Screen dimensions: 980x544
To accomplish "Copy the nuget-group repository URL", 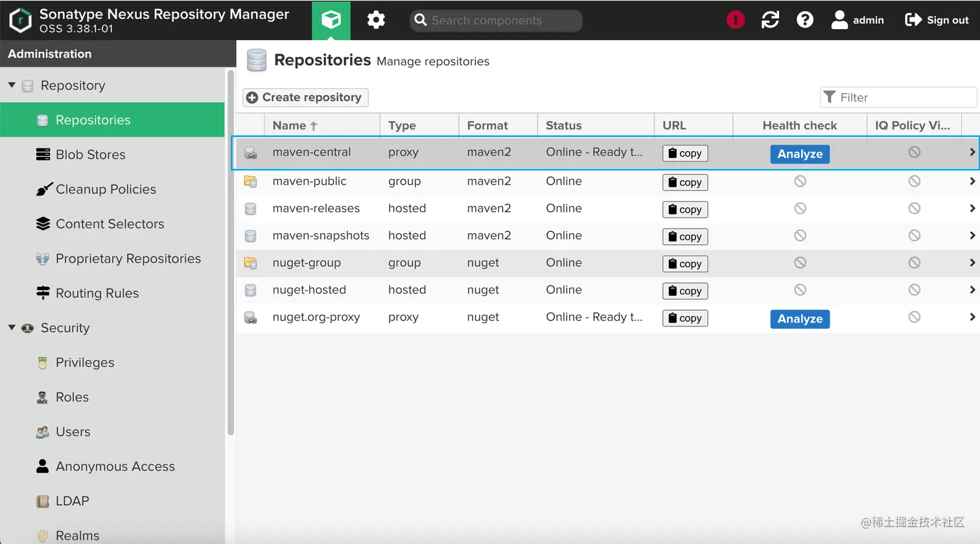I will [x=685, y=264].
